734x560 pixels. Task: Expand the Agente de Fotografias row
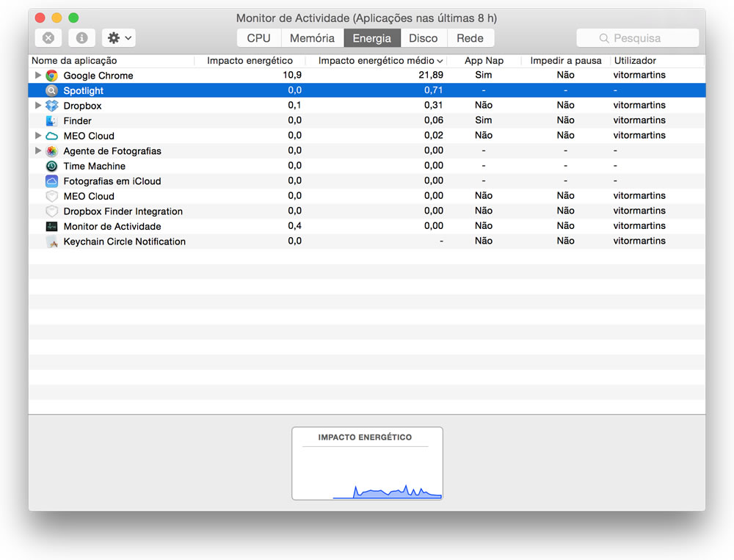click(x=37, y=150)
